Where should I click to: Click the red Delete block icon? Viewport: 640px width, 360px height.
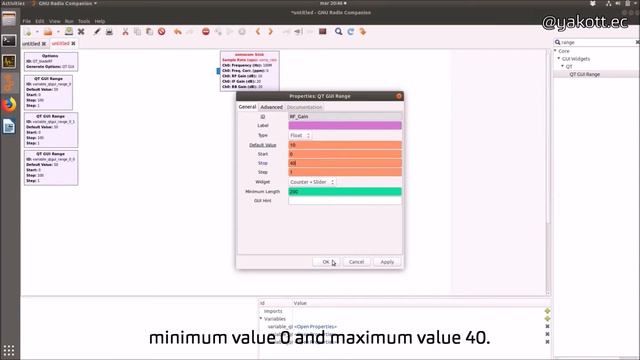pos(162,31)
